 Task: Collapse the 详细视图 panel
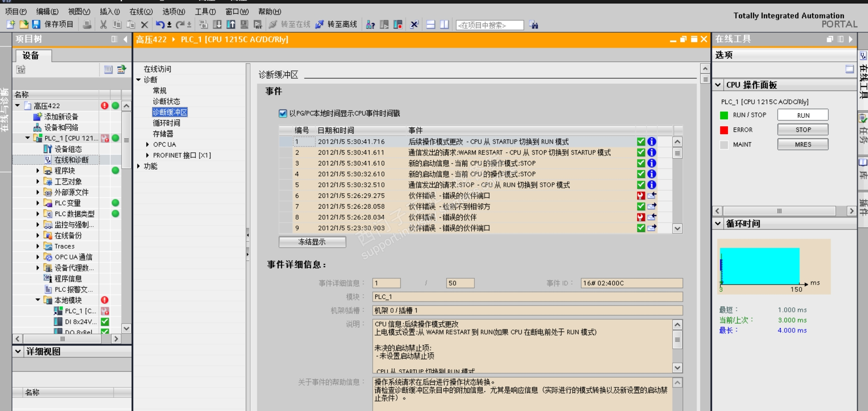click(x=18, y=351)
